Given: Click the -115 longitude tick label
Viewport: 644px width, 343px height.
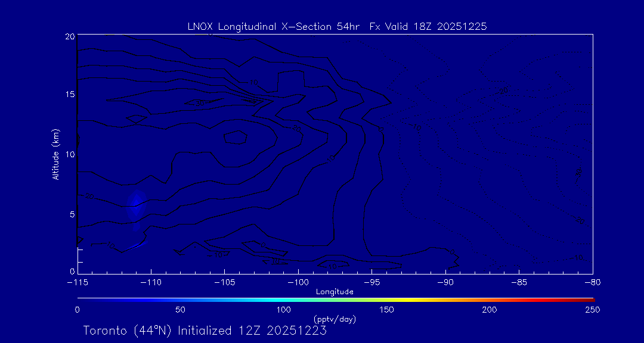Looking at the screenshot, I should tap(78, 283).
